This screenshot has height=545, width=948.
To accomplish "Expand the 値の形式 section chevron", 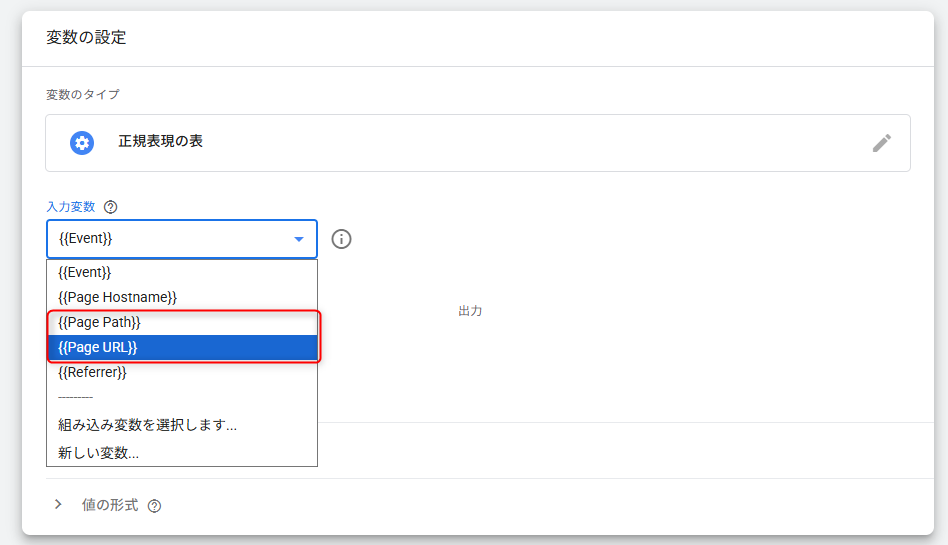I will click(x=58, y=505).
